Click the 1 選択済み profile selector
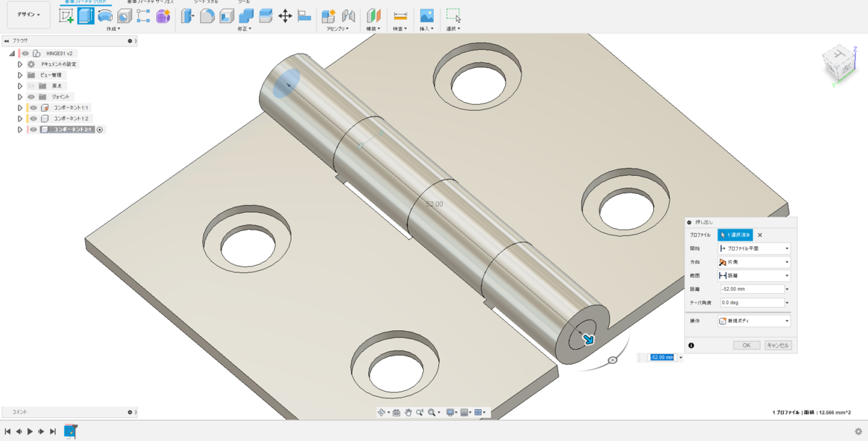 [735, 235]
